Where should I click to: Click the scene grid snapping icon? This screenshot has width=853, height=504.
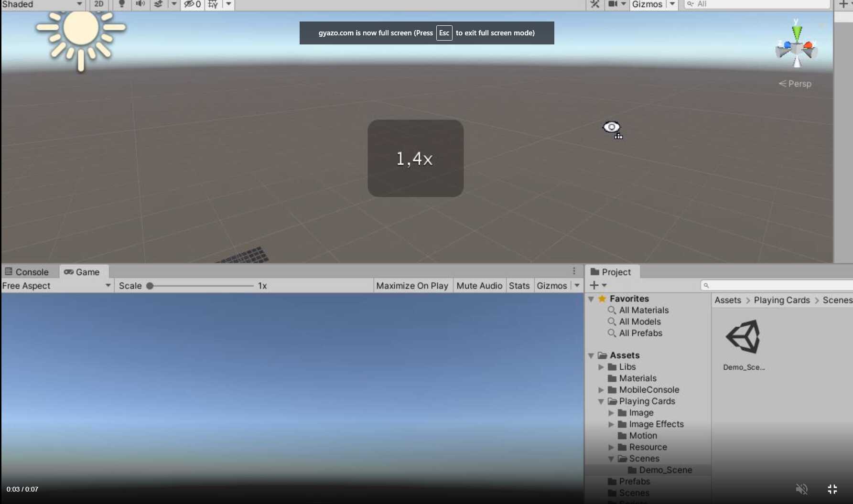[x=213, y=4]
